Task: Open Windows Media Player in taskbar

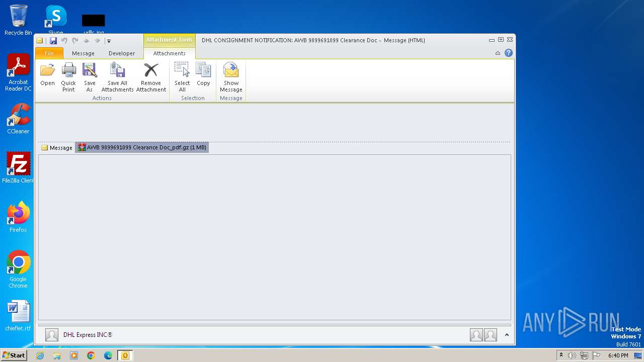Action: (x=74, y=355)
